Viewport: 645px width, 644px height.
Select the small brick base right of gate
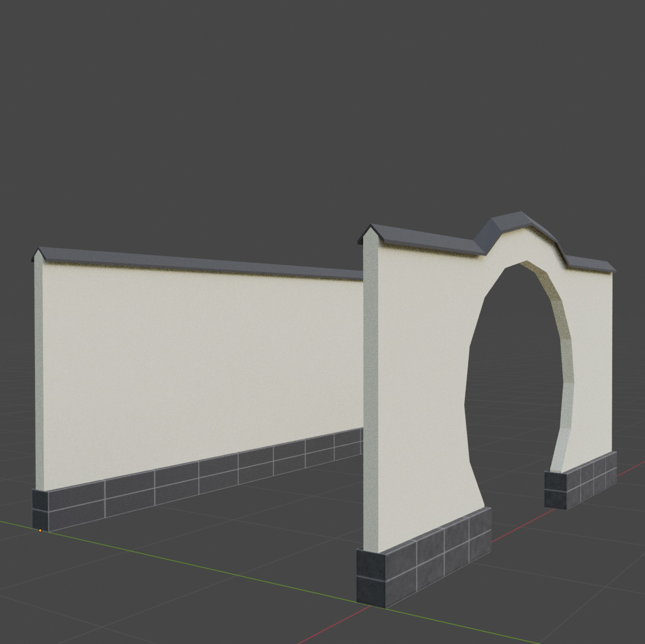(581, 480)
